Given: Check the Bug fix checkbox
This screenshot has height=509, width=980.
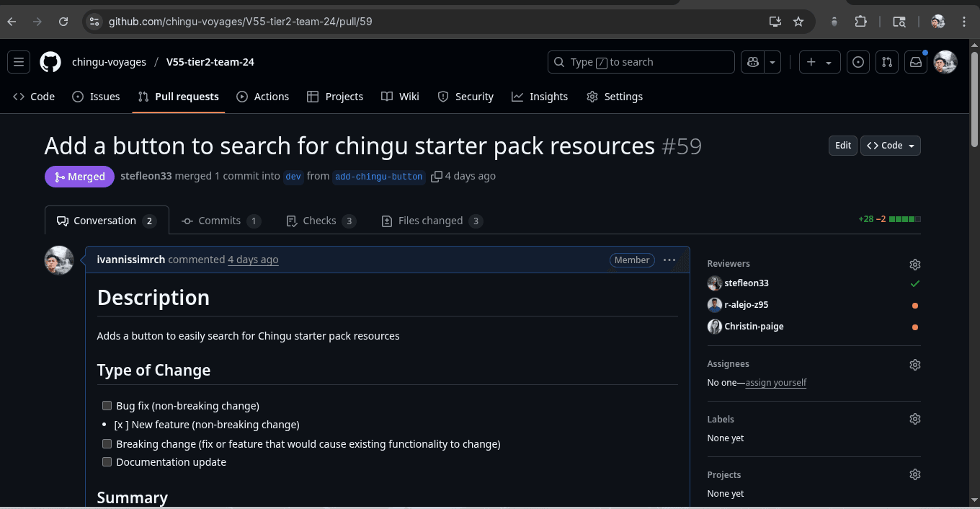Looking at the screenshot, I should pyautogui.click(x=107, y=406).
